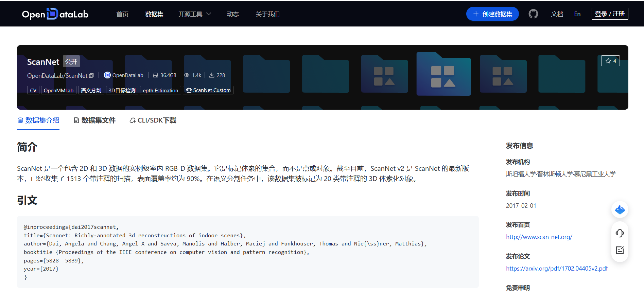Click the 登录 / 注册 button
The image size is (644, 294).
tap(610, 14)
